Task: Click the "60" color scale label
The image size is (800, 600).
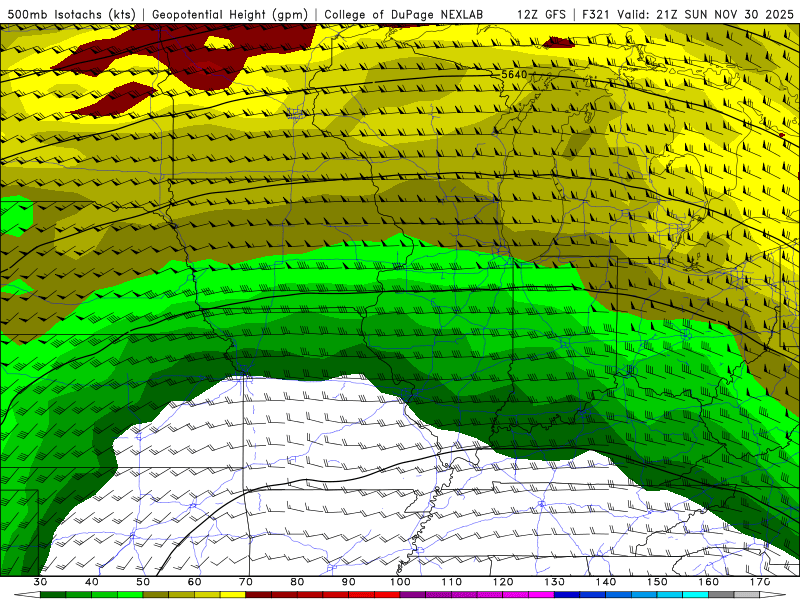Action: (194, 582)
